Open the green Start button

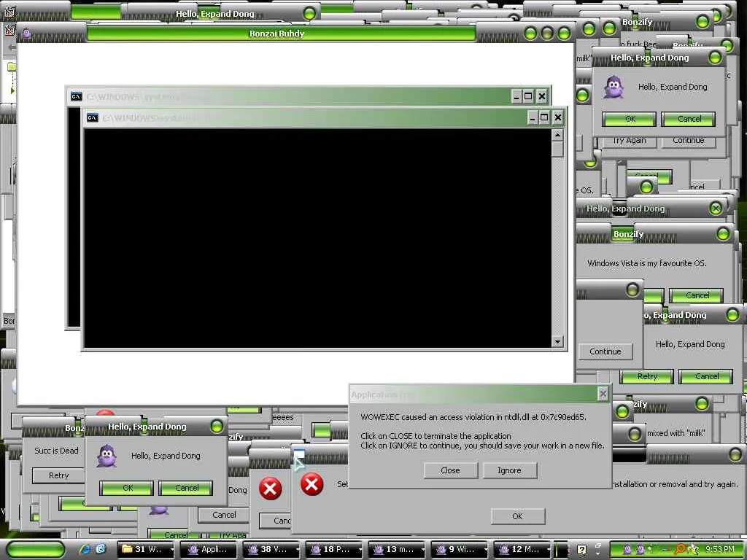coord(35,549)
